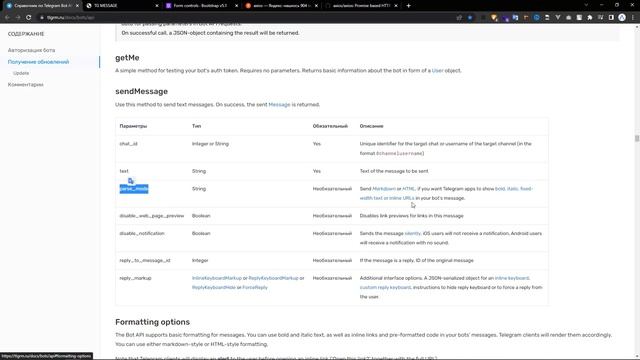Close the axios Yandex search tab
The height and width of the screenshot is (360, 640).
(x=316, y=6)
